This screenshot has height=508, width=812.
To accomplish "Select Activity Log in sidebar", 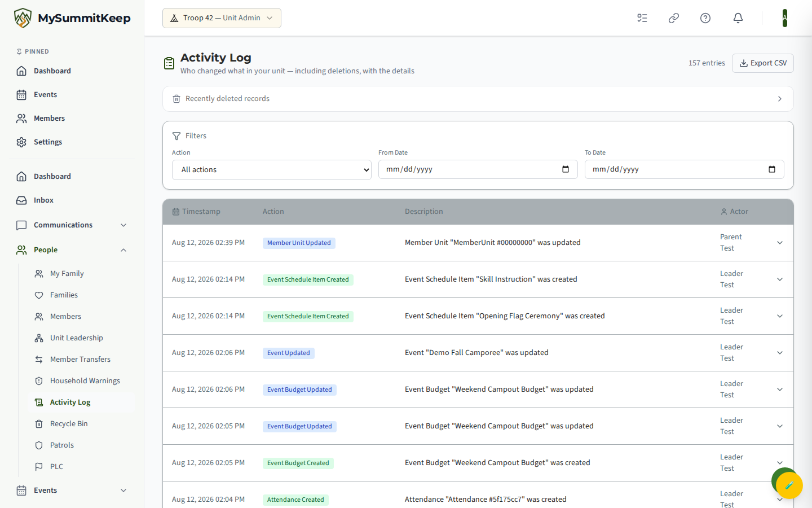I will tap(81, 402).
